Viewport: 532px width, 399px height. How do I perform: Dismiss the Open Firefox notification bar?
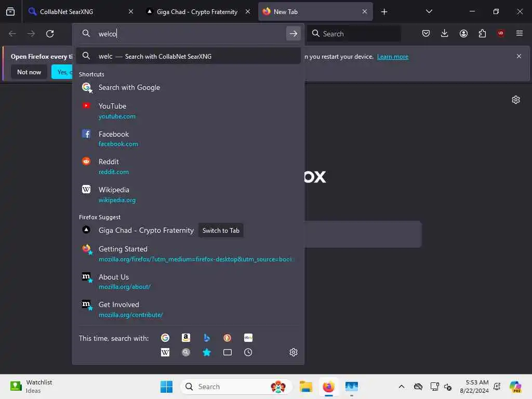(519, 56)
